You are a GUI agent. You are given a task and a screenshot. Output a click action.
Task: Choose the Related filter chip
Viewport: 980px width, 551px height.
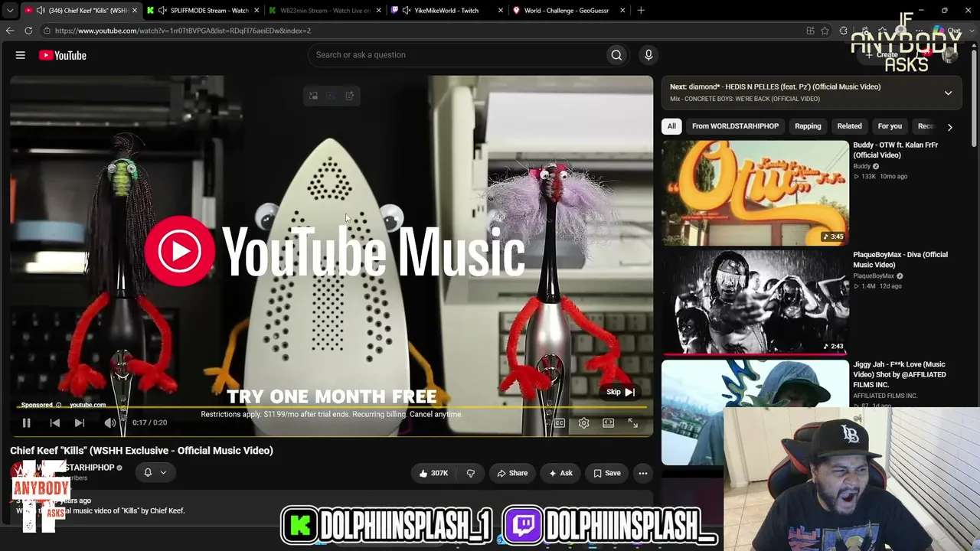[849, 126]
